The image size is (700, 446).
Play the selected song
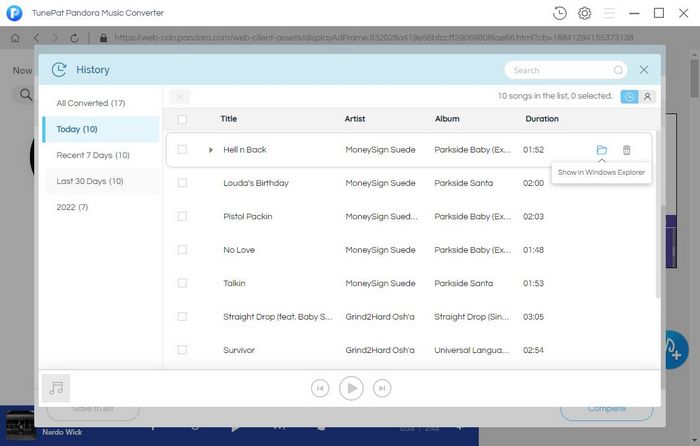pyautogui.click(x=351, y=388)
